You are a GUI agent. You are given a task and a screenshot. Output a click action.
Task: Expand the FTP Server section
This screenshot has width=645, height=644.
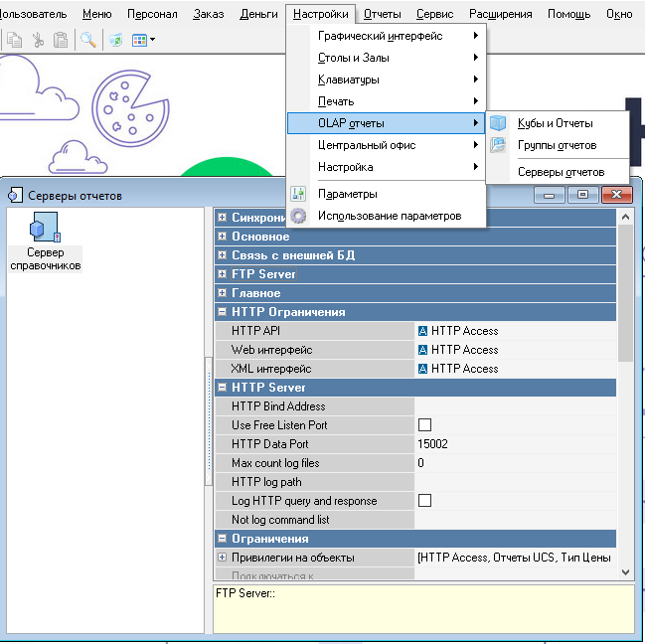click(223, 274)
